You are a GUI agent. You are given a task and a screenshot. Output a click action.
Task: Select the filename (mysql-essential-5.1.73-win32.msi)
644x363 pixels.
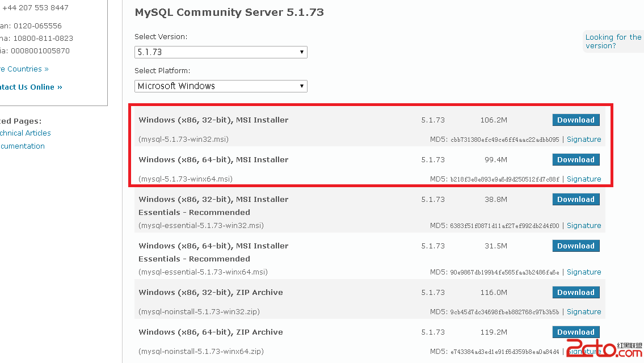pyautogui.click(x=201, y=225)
